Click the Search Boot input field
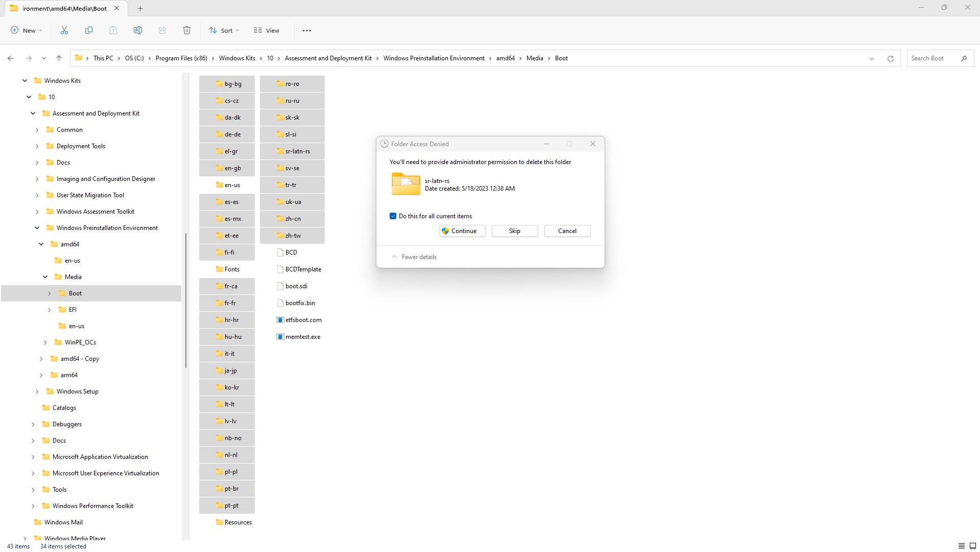This screenshot has height=552, width=980. click(934, 58)
